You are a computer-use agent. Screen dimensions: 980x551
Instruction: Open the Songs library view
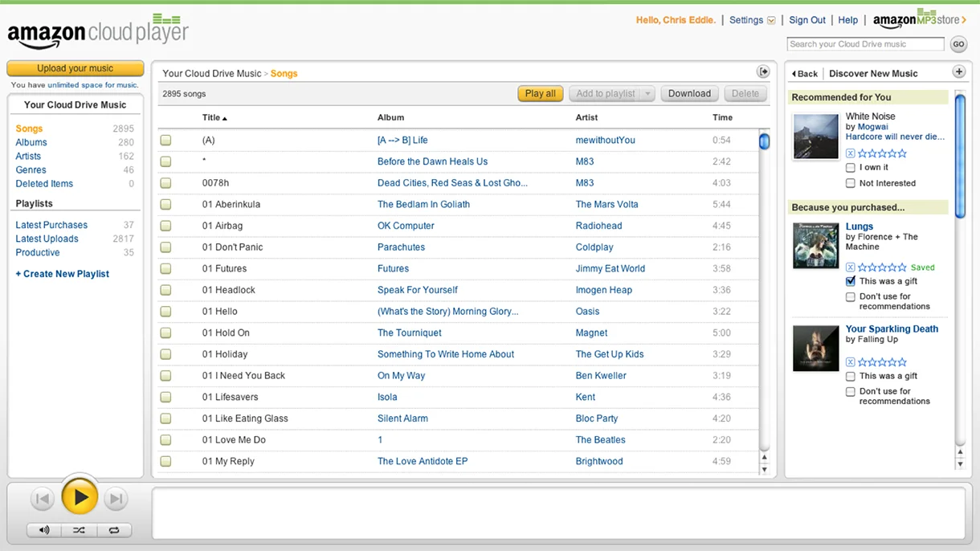[29, 129]
